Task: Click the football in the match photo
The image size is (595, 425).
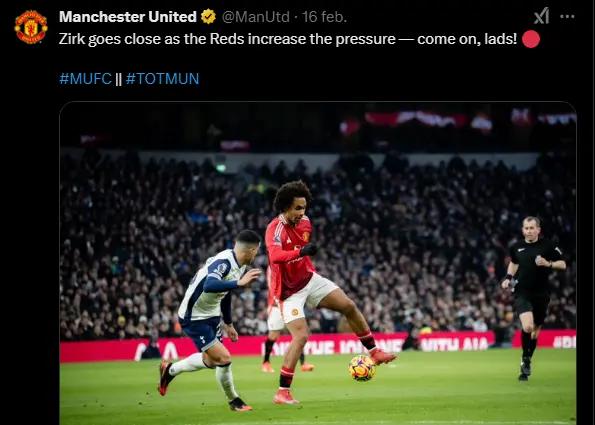Action: 362,368
